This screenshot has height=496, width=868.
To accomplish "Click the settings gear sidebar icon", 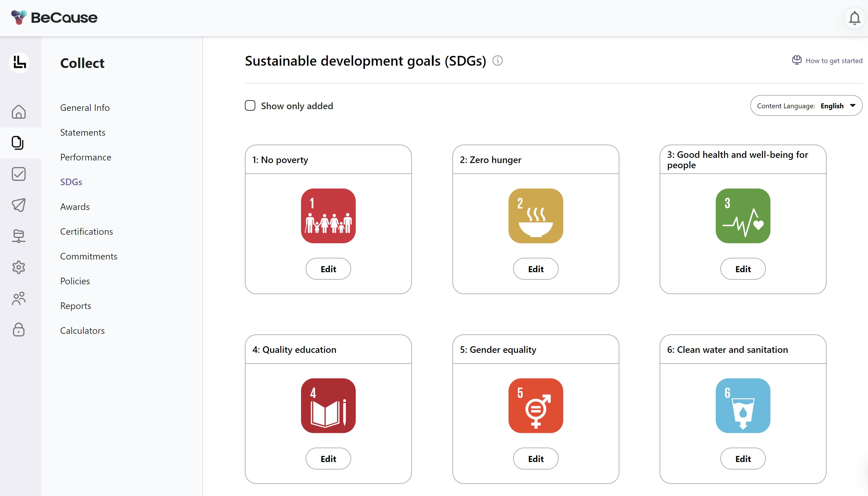I will click(19, 267).
